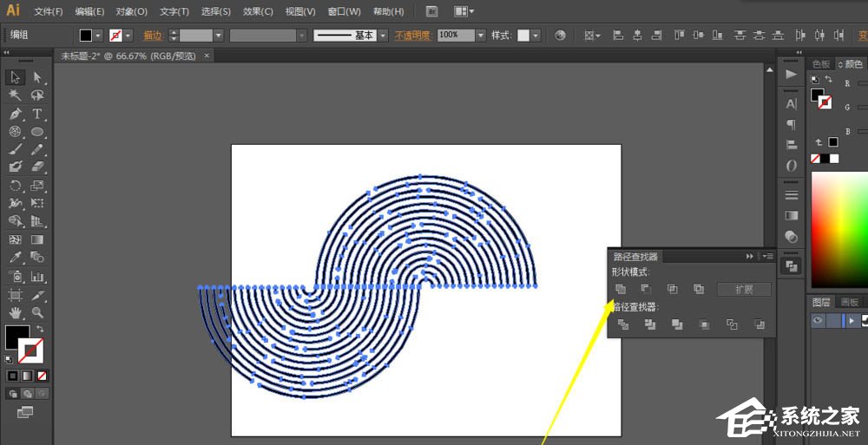Open the opacity percentage dropdown
This screenshot has width=868, height=445.
pos(480,36)
